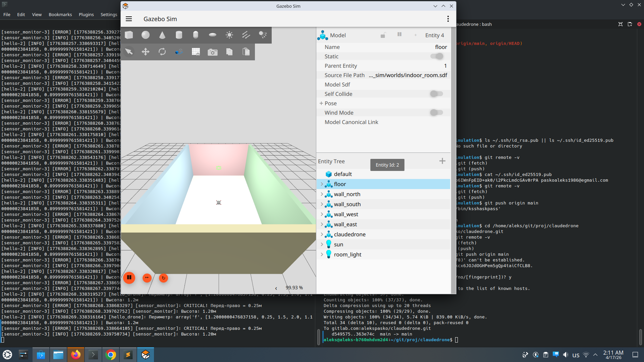Expand the sun tree entry
Screen dimensions: 644x362
[x=322, y=244]
